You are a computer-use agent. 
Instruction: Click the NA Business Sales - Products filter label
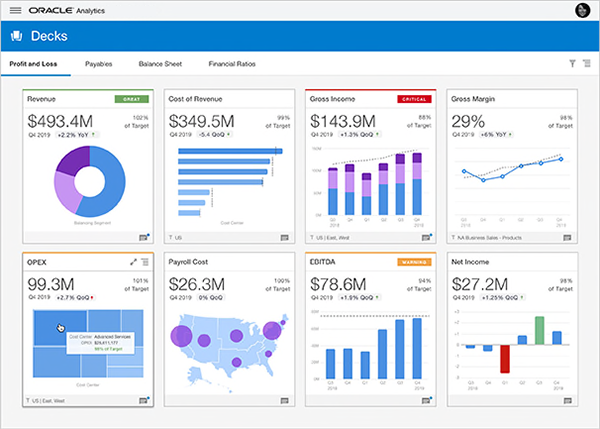coord(486,238)
